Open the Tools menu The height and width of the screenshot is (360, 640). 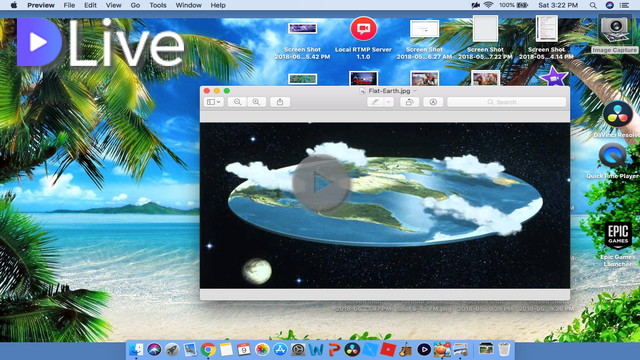coord(158,5)
